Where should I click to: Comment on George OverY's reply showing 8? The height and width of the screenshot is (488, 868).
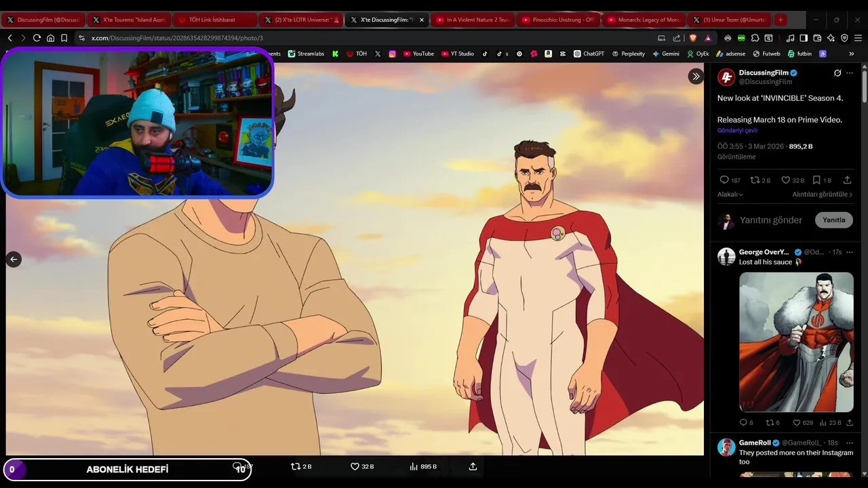(x=746, y=423)
